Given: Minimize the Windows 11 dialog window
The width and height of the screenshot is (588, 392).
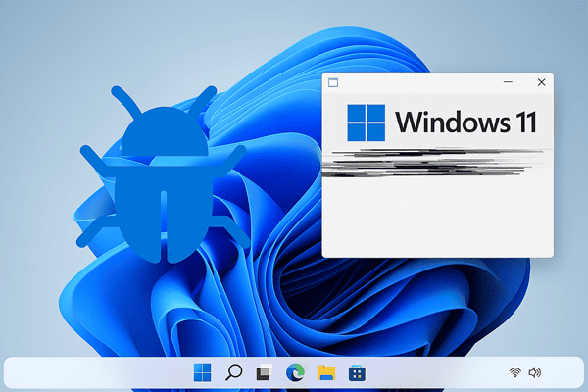Looking at the screenshot, I should [508, 82].
